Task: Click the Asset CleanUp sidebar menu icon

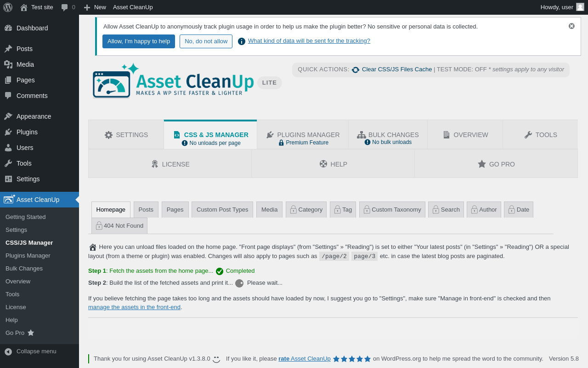Action: tap(9, 199)
